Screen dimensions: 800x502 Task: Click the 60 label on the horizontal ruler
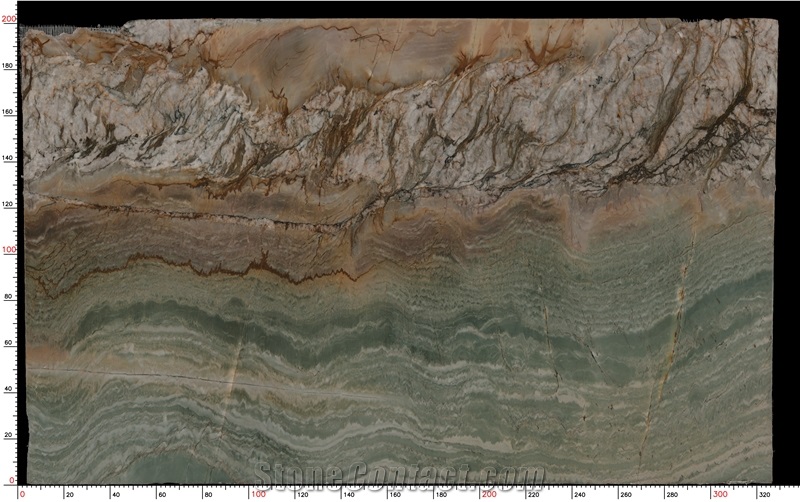pos(162,494)
